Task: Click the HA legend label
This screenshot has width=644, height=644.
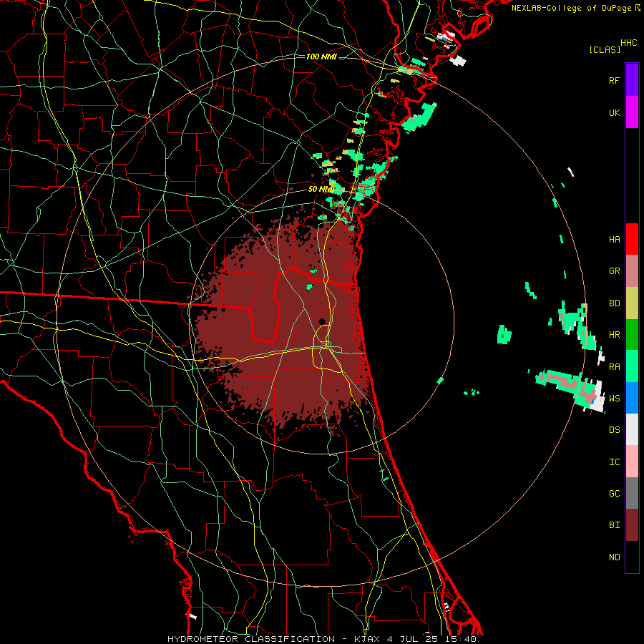Action: pyautogui.click(x=614, y=239)
